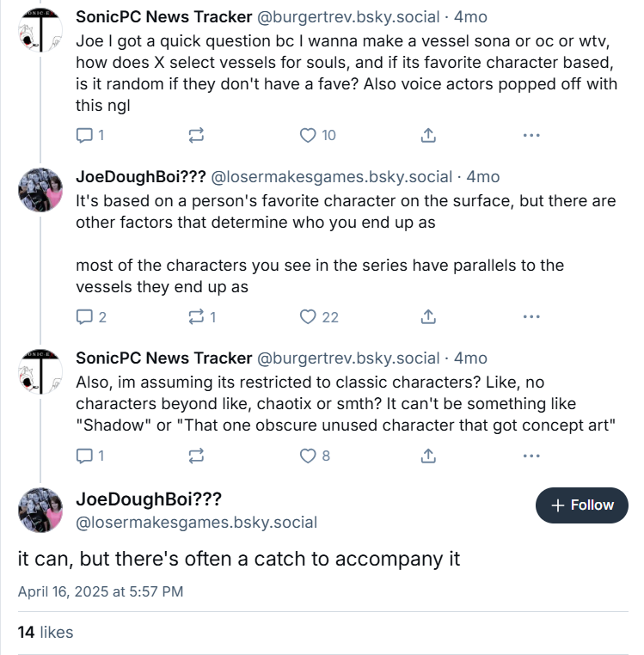Repost the post mentioning Shadow
Image resolution: width=644 pixels, height=655 pixels.
tap(196, 456)
